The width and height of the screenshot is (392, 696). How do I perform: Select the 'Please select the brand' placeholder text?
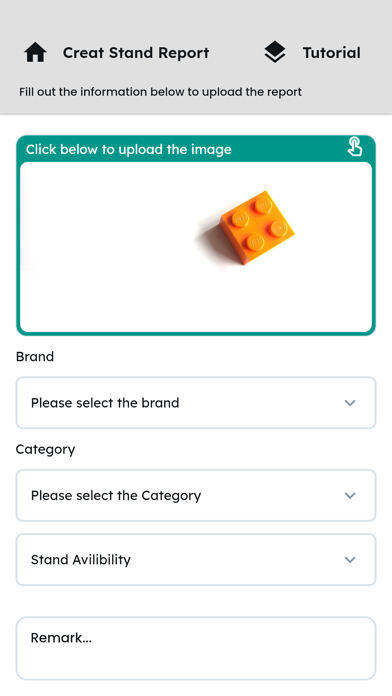(105, 403)
